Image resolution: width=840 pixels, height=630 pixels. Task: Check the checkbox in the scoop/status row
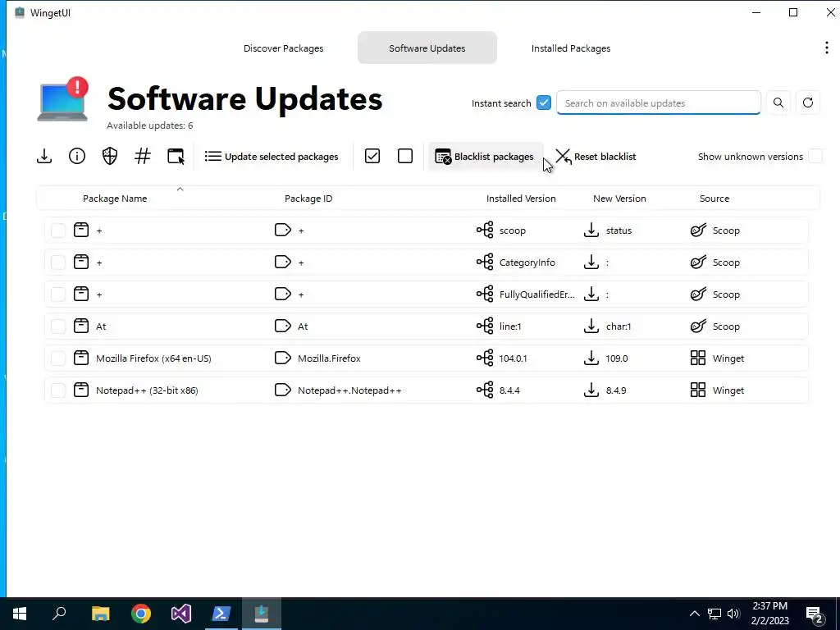58,231
